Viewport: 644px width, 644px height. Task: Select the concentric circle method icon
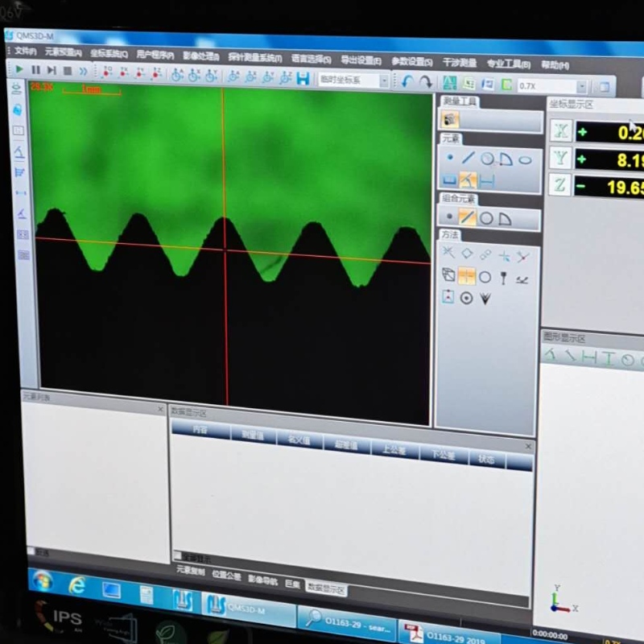tap(466, 299)
